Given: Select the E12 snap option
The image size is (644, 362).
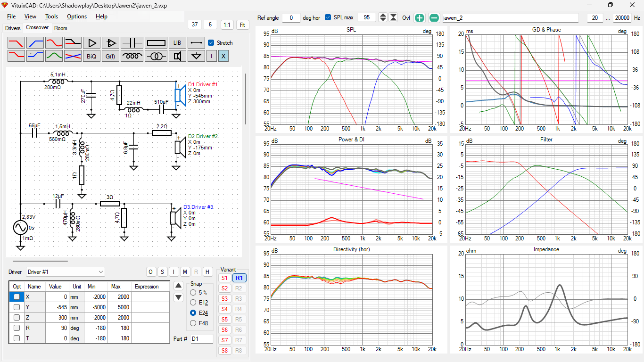Looking at the screenshot, I should [x=193, y=303].
